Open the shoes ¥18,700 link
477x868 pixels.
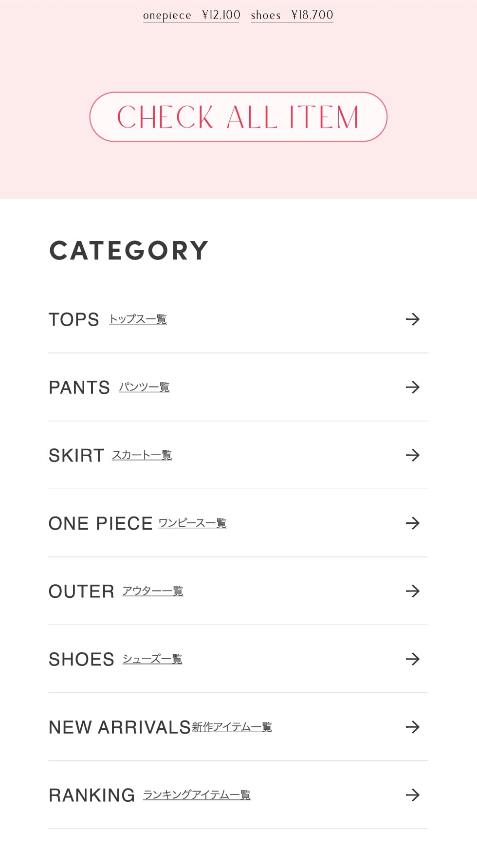[292, 15]
